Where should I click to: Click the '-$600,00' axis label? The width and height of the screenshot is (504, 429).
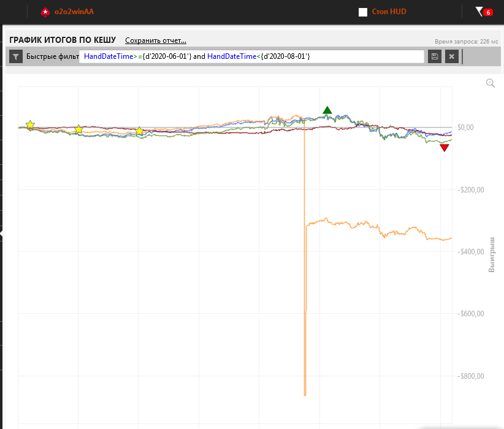(471, 314)
